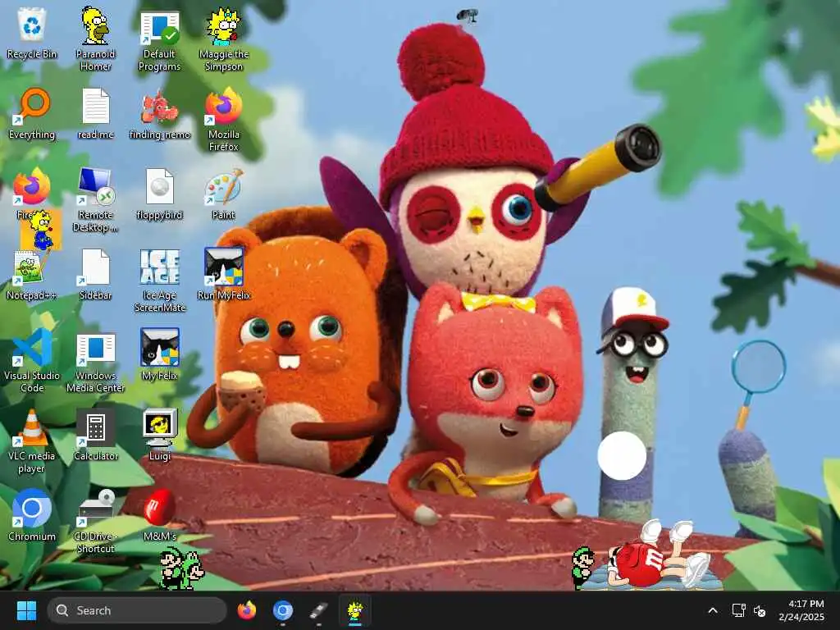
Task: Click the muted volume tray icon
Action: tap(760, 610)
